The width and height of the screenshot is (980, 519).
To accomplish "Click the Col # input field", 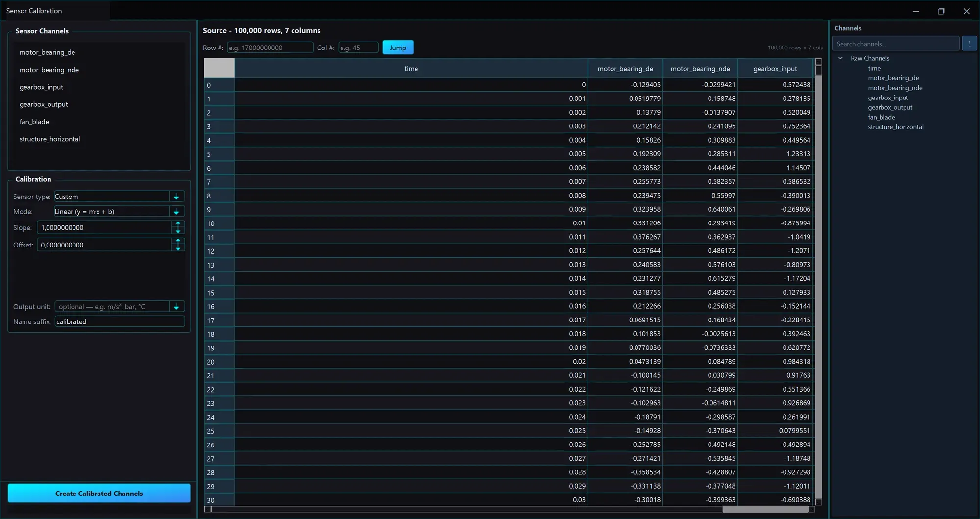I will pyautogui.click(x=358, y=48).
